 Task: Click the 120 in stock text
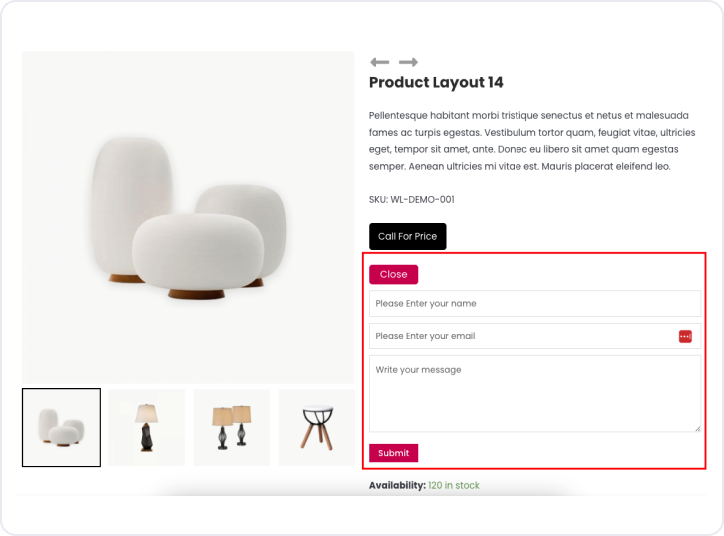pos(454,486)
